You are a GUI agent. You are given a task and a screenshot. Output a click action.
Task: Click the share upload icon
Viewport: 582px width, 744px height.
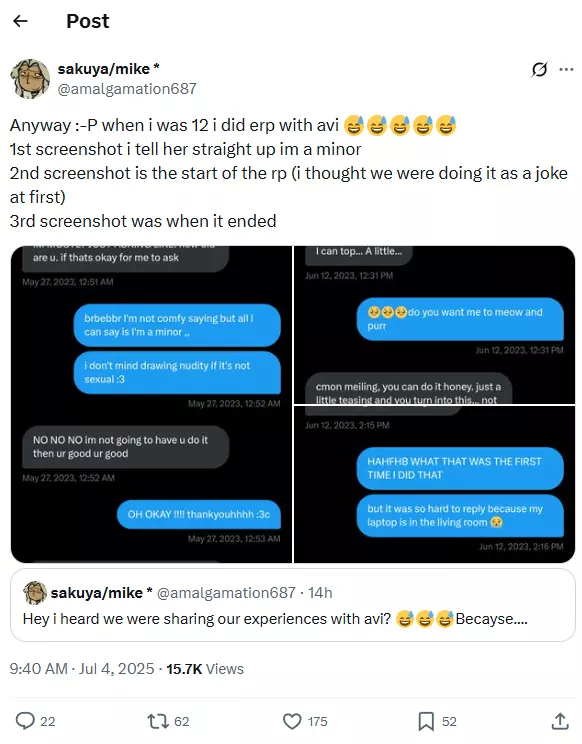560,721
